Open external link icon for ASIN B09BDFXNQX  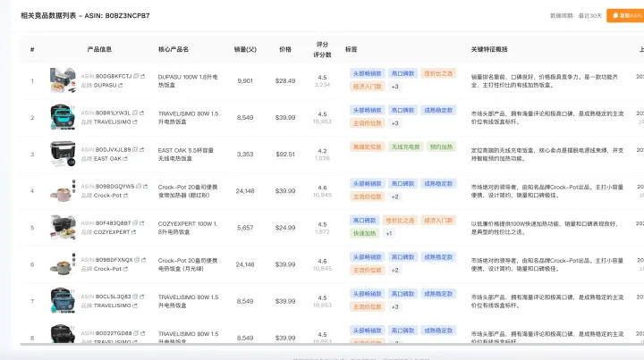tap(144, 260)
